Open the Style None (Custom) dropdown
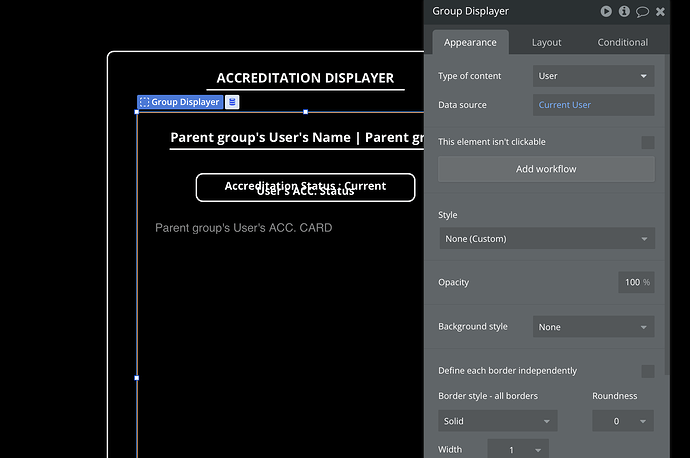The image size is (690, 458). [x=547, y=238]
